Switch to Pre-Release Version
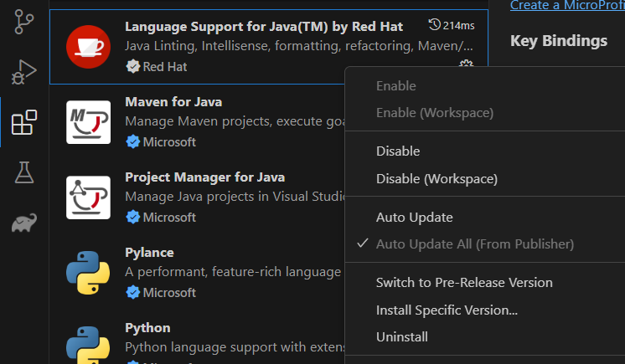 pyautogui.click(x=464, y=283)
